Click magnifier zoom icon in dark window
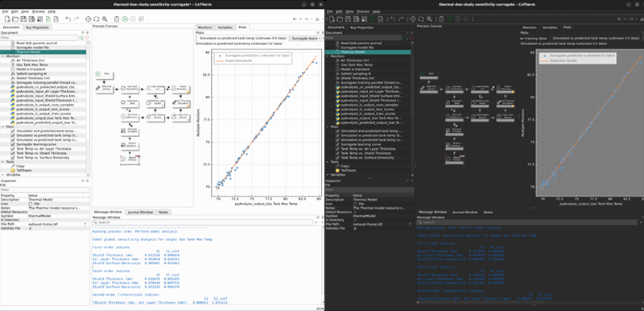The image size is (644, 311). (429, 19)
